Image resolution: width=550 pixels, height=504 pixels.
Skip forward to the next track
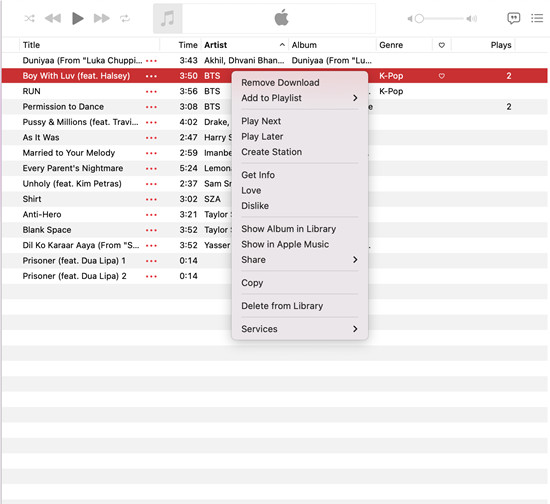[x=102, y=18]
